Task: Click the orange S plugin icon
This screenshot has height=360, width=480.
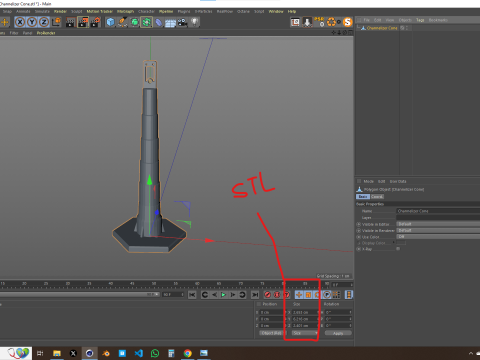Action: (x=347, y=22)
